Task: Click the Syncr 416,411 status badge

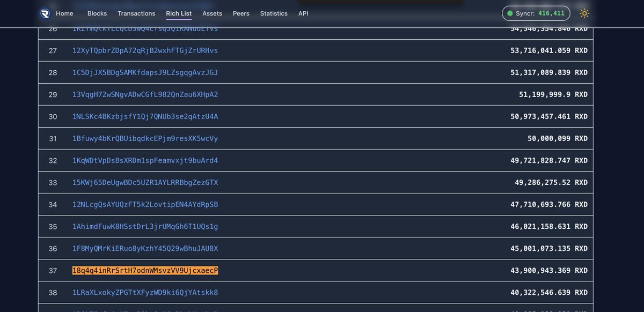Action: [536, 13]
